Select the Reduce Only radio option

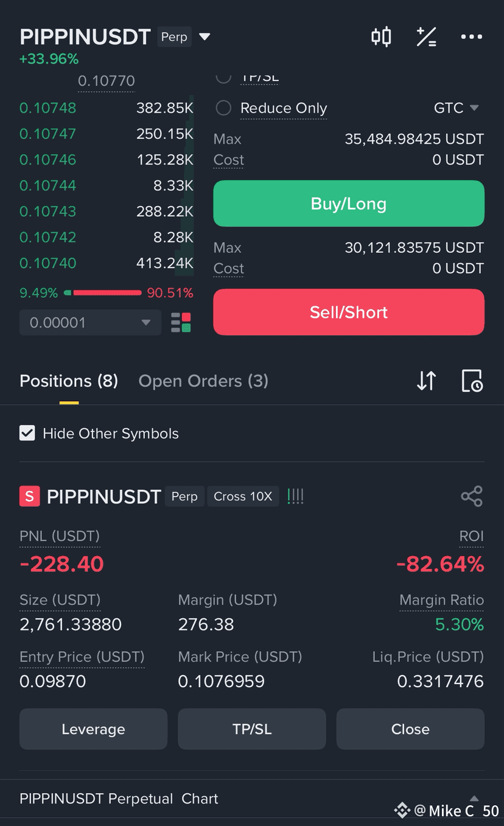coord(223,108)
